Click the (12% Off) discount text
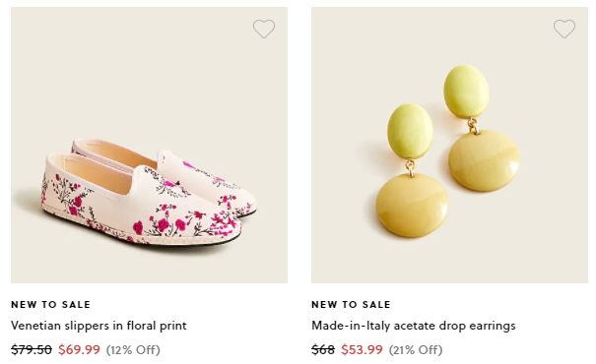This screenshot has height=364, width=596. (x=133, y=349)
